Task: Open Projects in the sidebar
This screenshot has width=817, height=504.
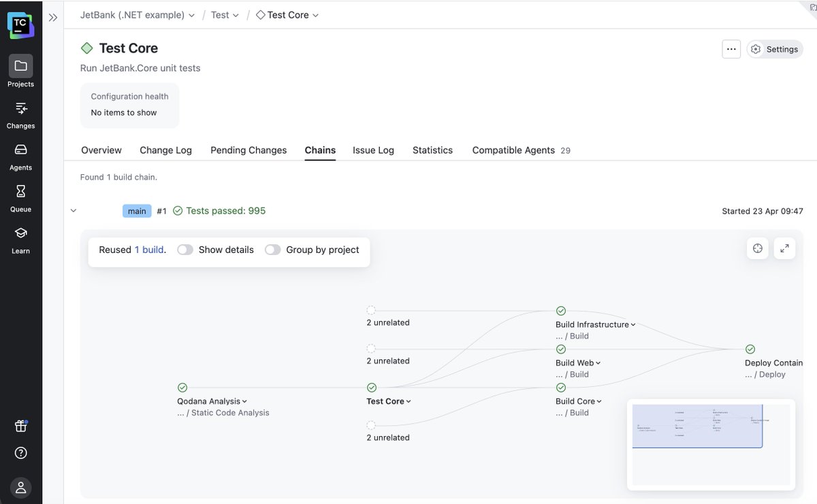Action: pyautogui.click(x=20, y=71)
